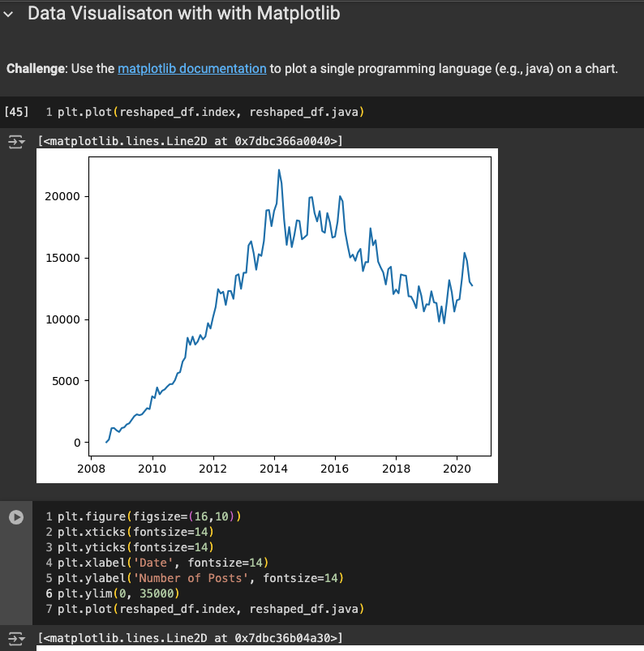Image resolution: width=644 pixels, height=651 pixels.
Task: Collapse the Data Visualisaton with Matplotlib section
Action: (x=8, y=14)
